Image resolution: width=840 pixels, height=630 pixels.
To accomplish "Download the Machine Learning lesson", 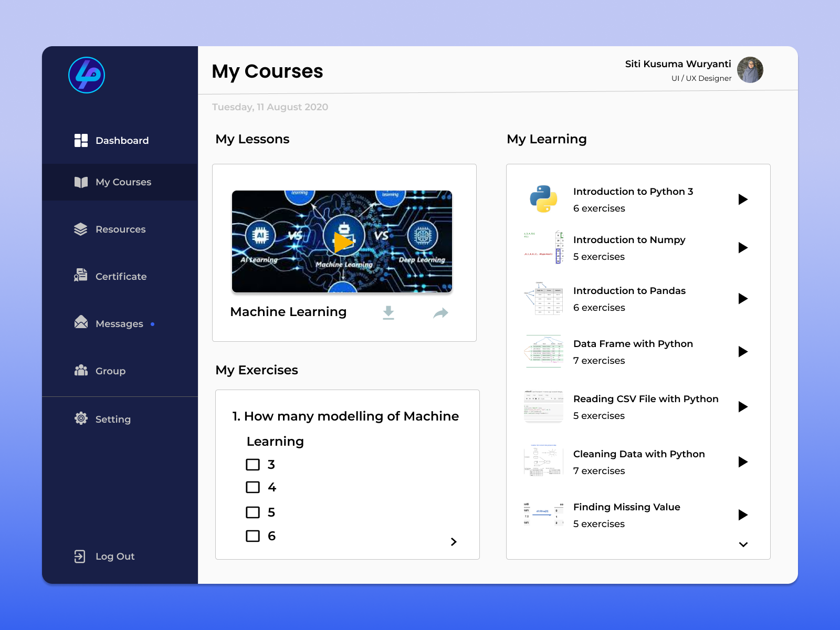I will 388,312.
